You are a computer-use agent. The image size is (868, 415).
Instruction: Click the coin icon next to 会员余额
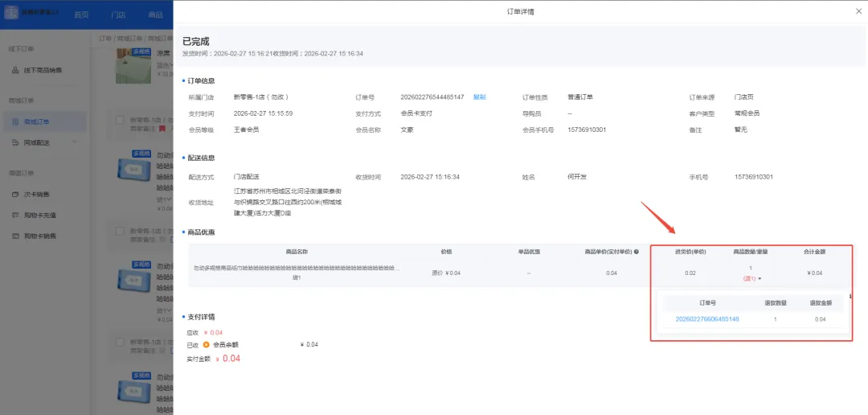tap(207, 345)
